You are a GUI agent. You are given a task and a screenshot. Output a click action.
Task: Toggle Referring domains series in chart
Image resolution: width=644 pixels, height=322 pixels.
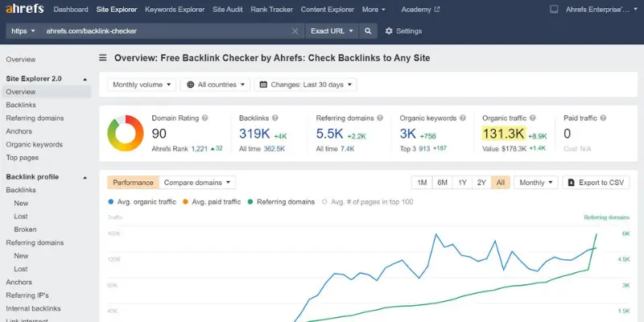[x=281, y=202]
